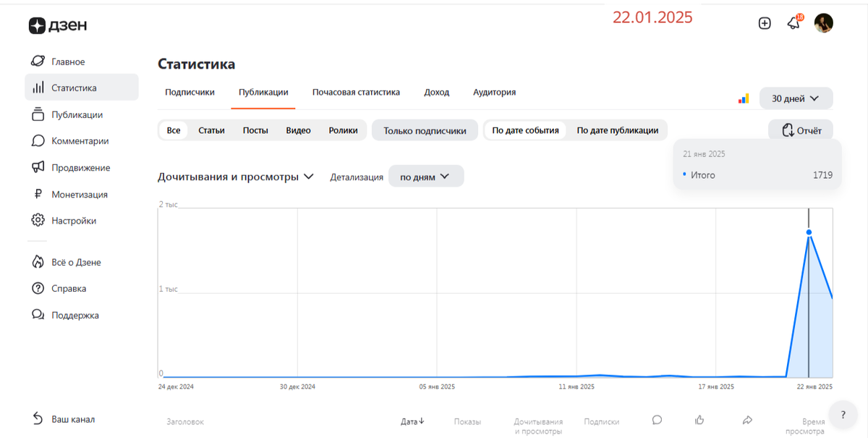Select По дате публикации option
This screenshot has height=438, width=868.
point(617,130)
